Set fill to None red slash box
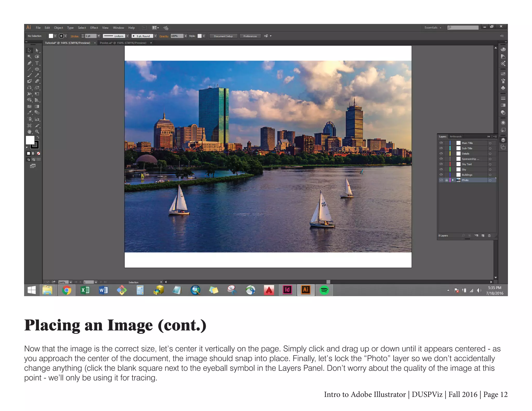This screenshot has height=411, width=532. (38, 154)
